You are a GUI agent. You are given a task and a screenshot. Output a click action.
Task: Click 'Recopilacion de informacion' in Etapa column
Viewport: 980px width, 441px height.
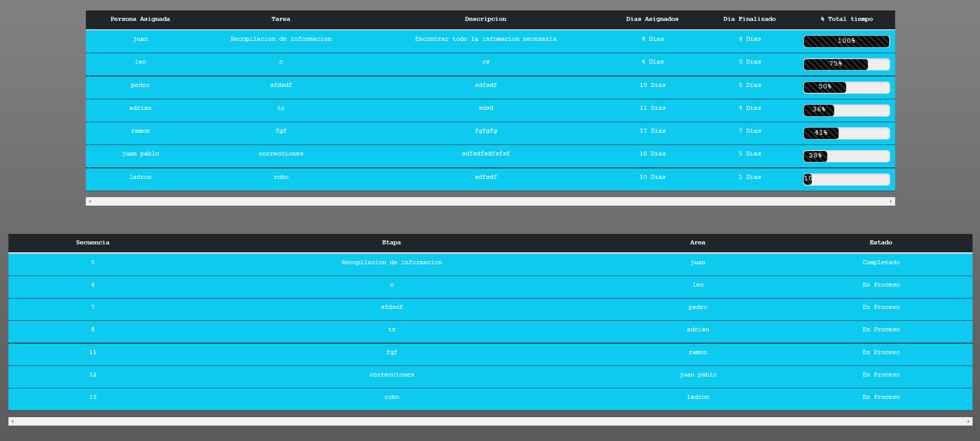(x=392, y=262)
